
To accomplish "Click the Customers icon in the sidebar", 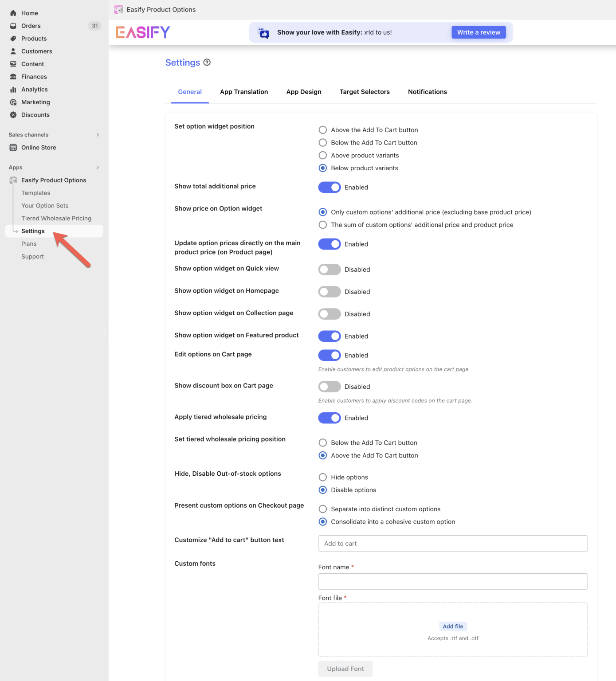I will tap(13, 51).
